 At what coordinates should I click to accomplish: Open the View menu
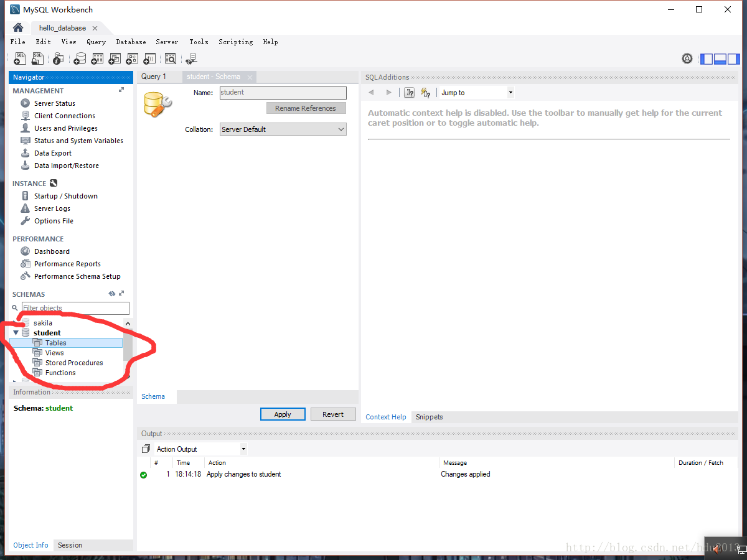pyautogui.click(x=69, y=42)
